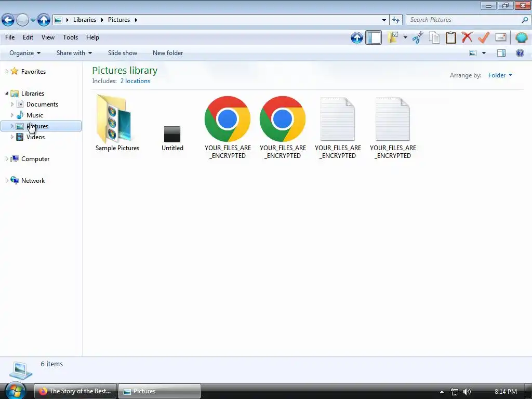Open the Tools menu
The height and width of the screenshot is (399, 532).
[70, 37]
